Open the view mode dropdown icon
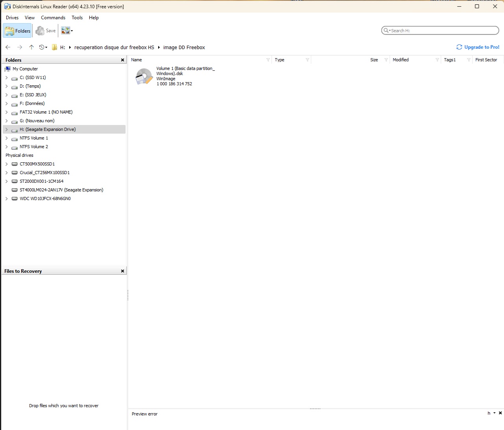The height and width of the screenshot is (430, 504). (x=67, y=31)
